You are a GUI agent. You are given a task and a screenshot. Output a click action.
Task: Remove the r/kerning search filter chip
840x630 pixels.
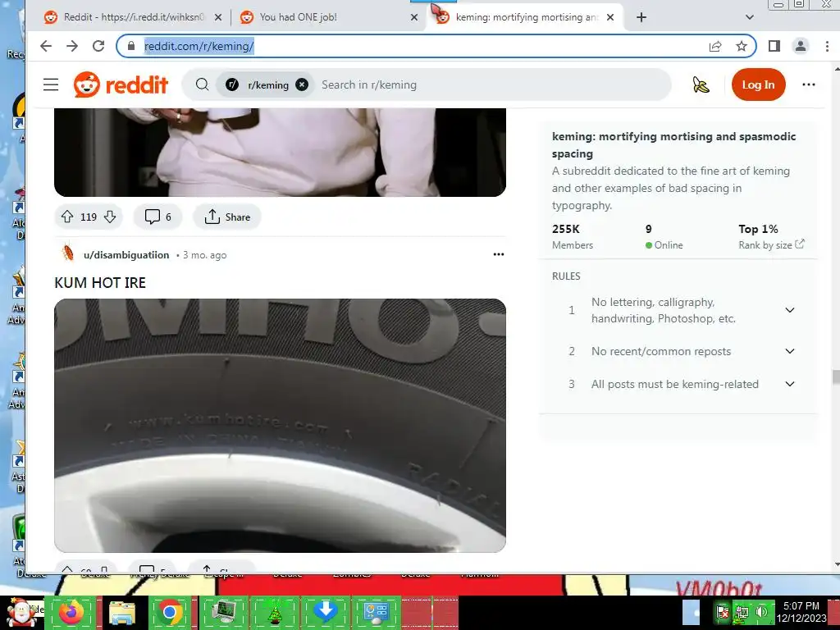[x=302, y=84]
